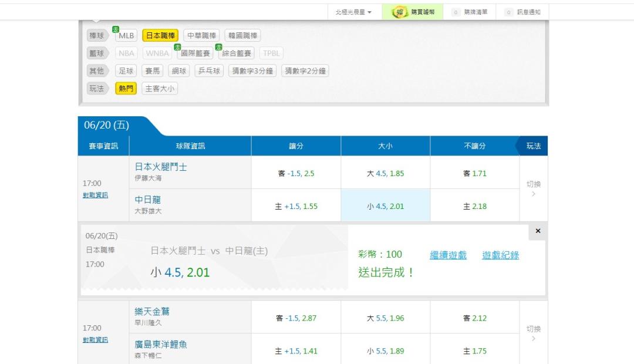Select the 日本職棒 league filter

click(x=160, y=36)
